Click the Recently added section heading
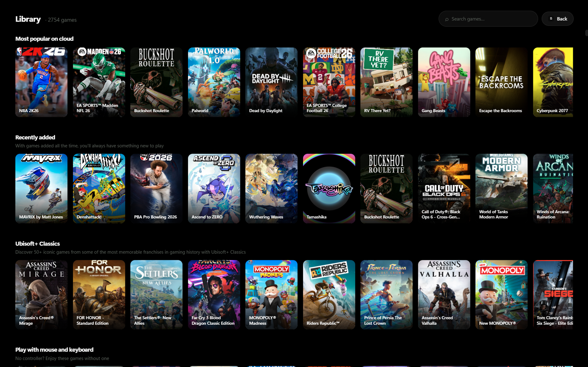This screenshot has width=588, height=367. (x=35, y=137)
